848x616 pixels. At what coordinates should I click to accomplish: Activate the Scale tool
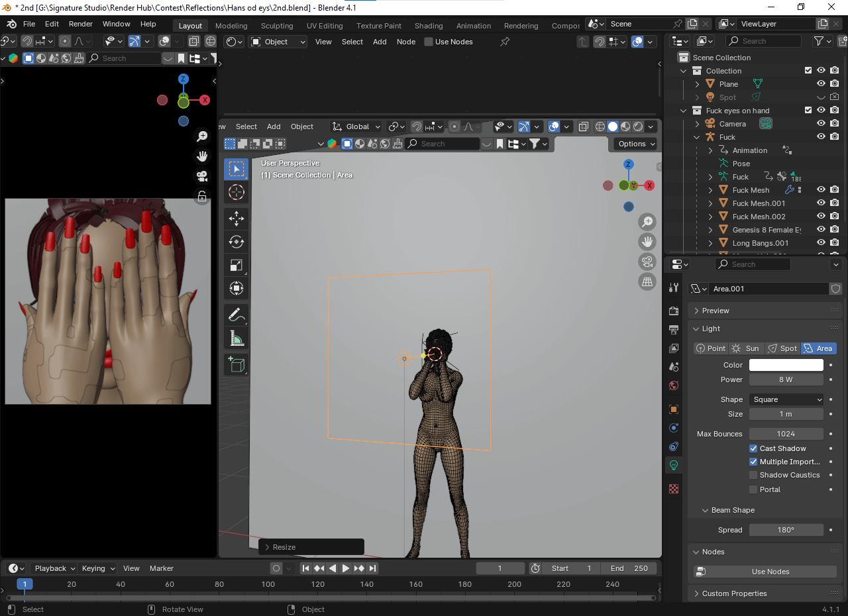tap(237, 265)
